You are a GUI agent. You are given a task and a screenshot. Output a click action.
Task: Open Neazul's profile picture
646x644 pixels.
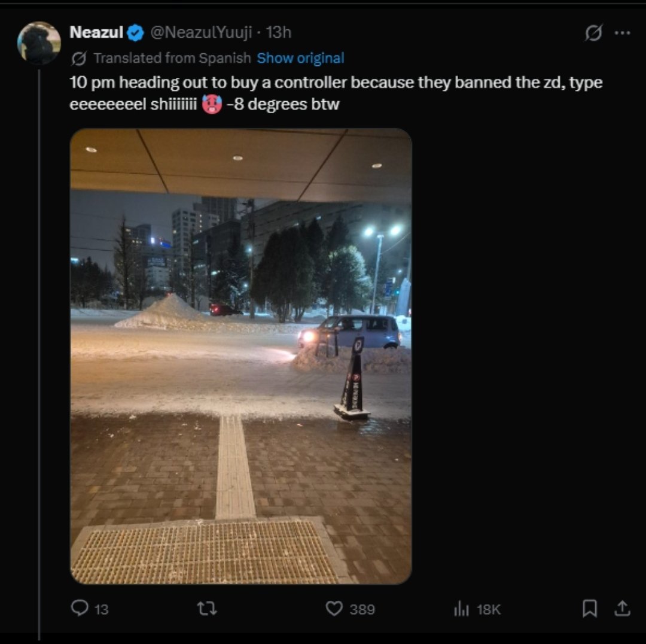(x=39, y=43)
